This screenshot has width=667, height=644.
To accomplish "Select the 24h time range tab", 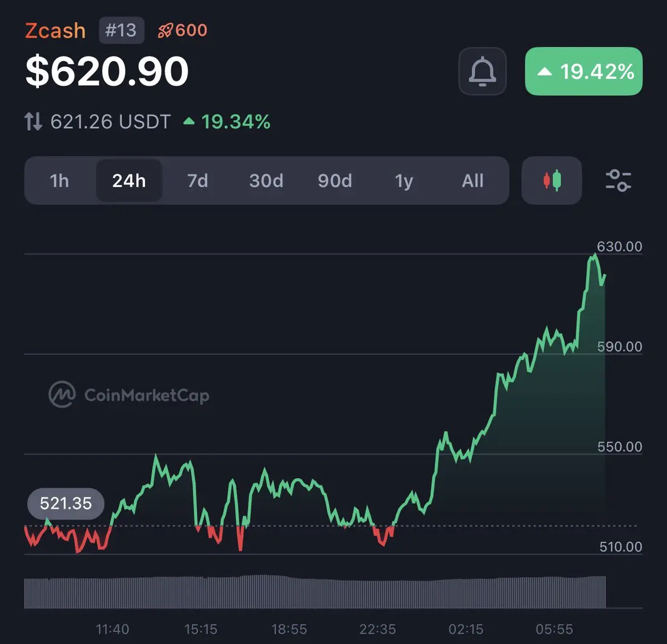I will (x=129, y=181).
